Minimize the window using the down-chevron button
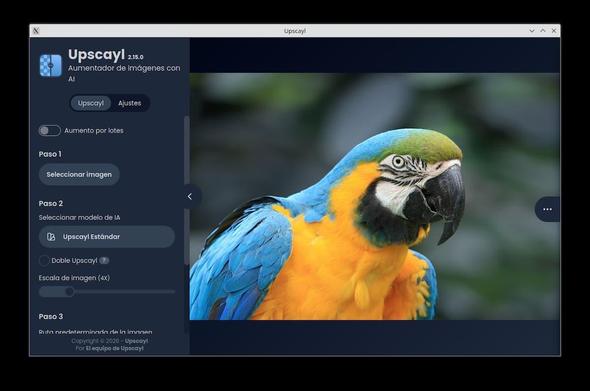590x391 pixels. 532,31
